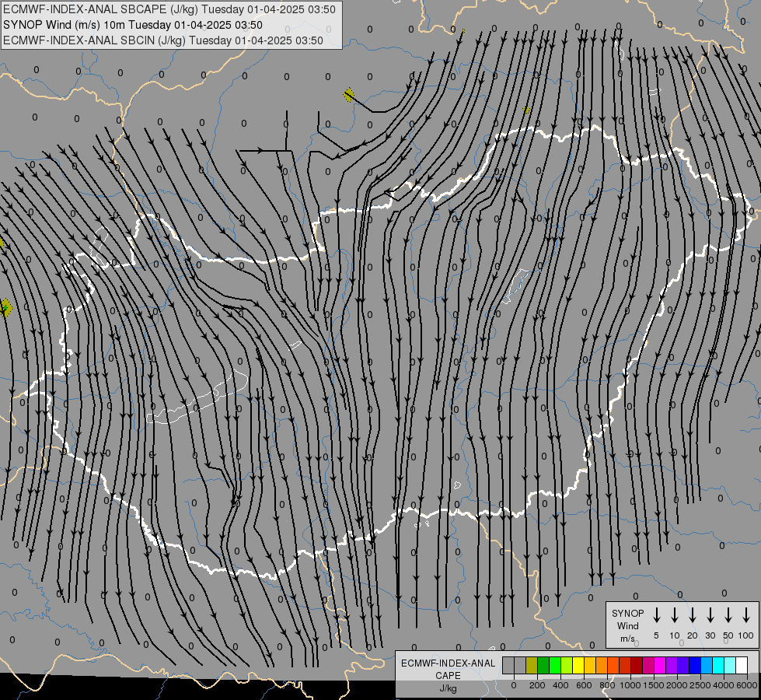Click the cyan swatch left of 4000 tick
The width and height of the screenshot is (761, 700).
coord(717,665)
